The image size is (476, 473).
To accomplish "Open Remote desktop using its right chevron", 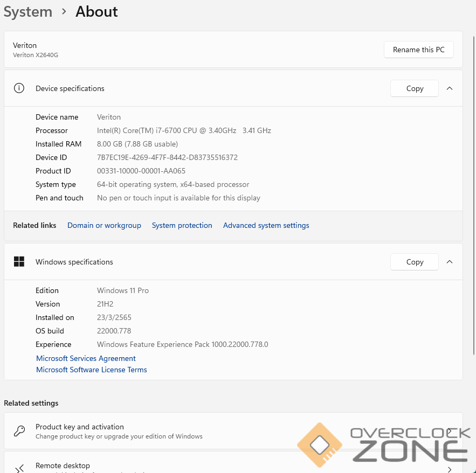I will pyautogui.click(x=450, y=469).
